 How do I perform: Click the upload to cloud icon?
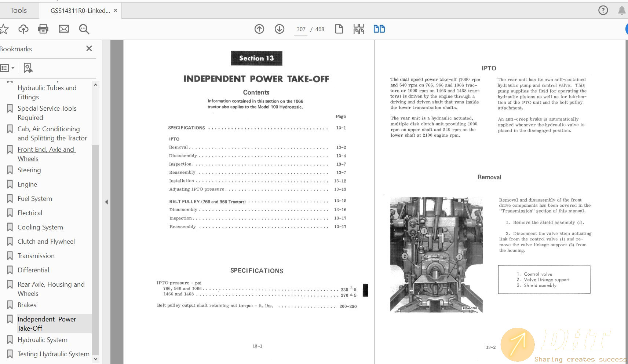click(23, 29)
